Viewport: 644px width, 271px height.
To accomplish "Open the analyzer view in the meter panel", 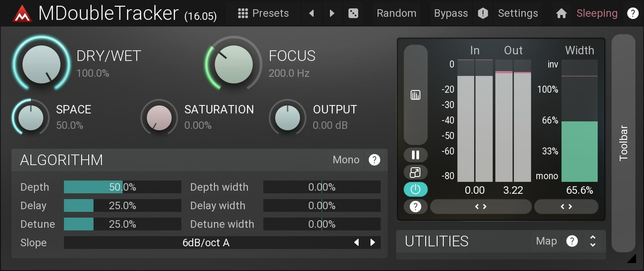I will click(415, 94).
